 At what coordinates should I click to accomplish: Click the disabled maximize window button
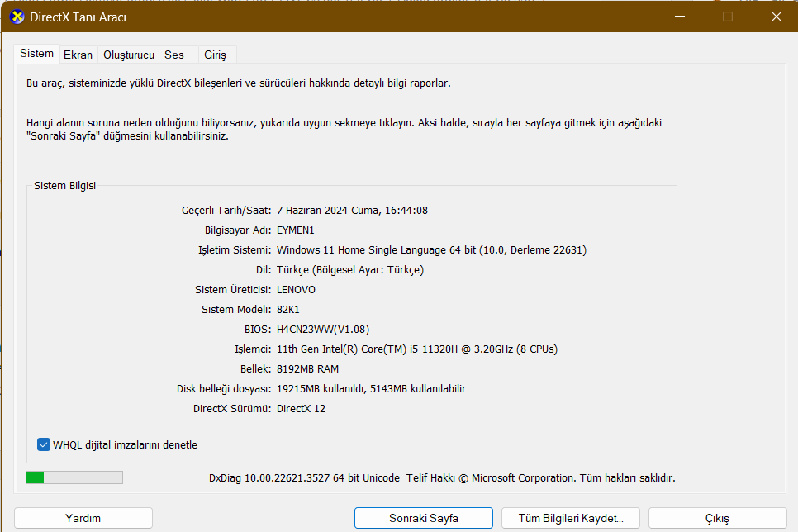[728, 17]
